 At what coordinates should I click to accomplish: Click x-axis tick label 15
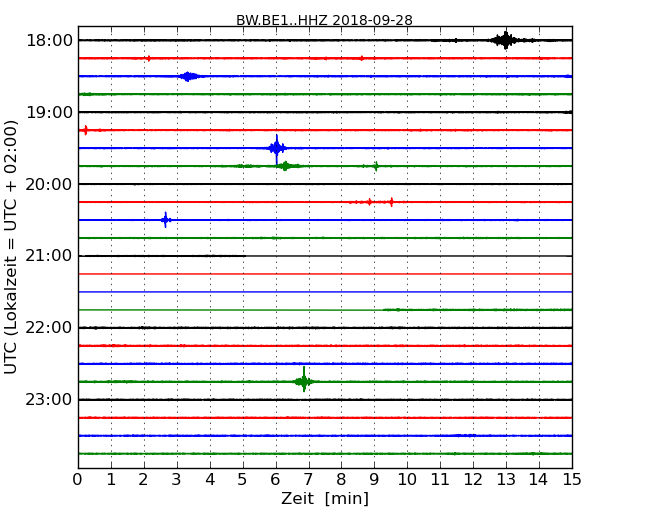(x=572, y=480)
